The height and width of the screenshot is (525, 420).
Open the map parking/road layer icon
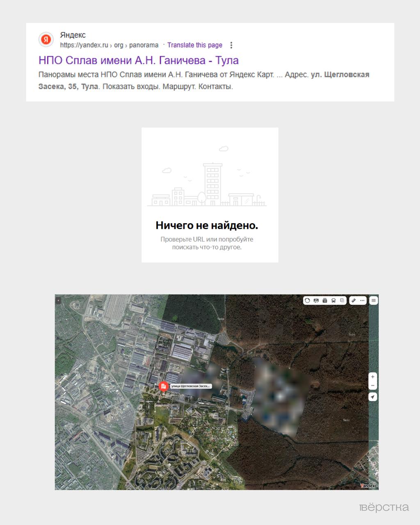[316, 301]
